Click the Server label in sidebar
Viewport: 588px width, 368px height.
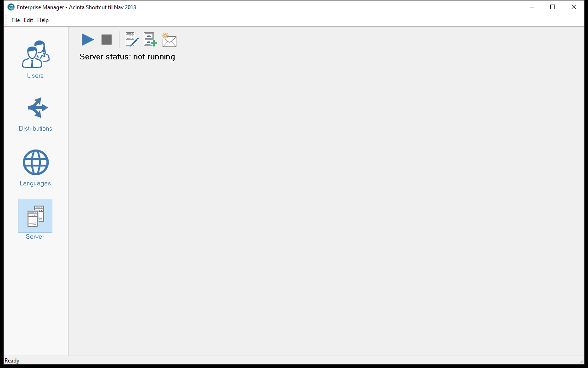35,236
